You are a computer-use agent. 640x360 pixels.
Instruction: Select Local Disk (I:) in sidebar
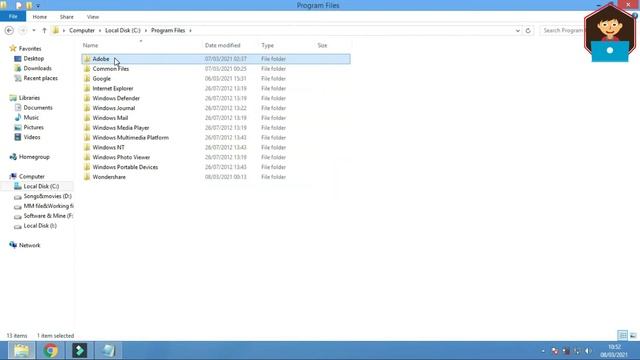40,225
